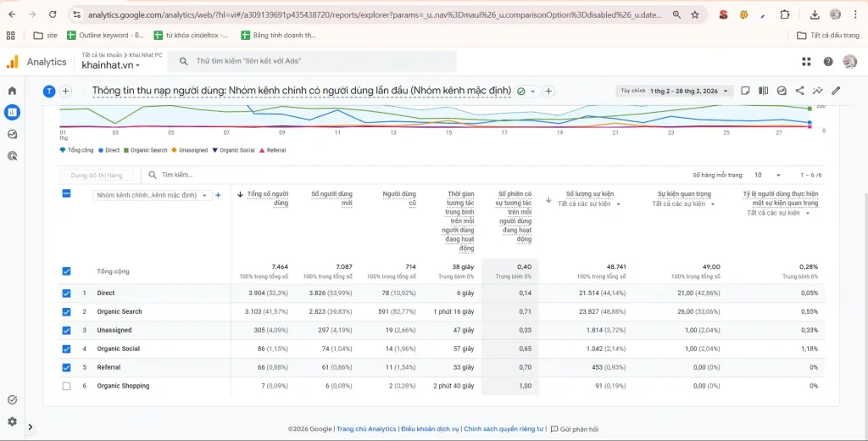Expand the left navigation arrow
This screenshot has height=441, width=868.
[x=31, y=427]
